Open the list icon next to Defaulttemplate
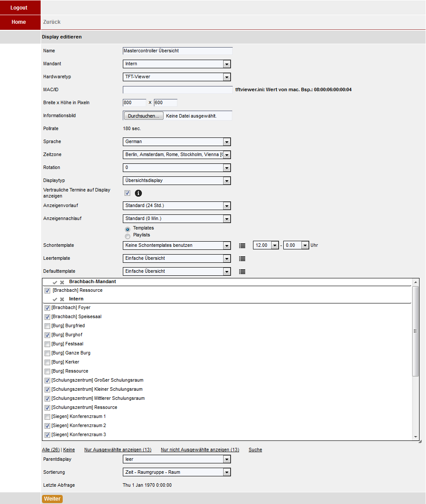Viewport: 426px width, 504px height. [x=242, y=271]
